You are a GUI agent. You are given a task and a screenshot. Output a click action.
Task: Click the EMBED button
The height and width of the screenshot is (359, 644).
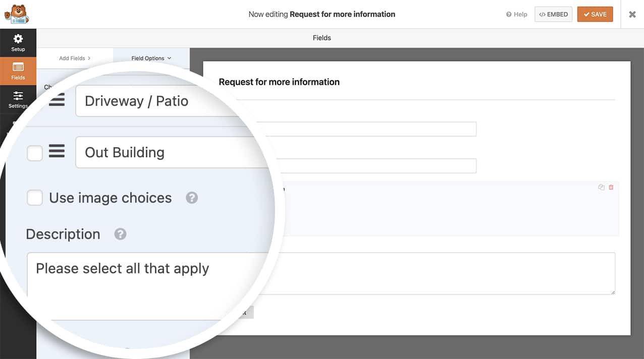pos(553,14)
